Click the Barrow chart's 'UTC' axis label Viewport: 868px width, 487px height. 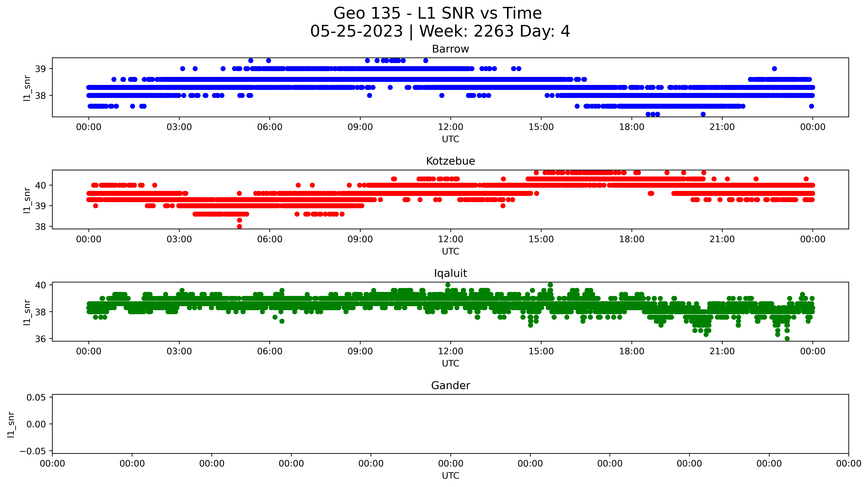coord(451,139)
